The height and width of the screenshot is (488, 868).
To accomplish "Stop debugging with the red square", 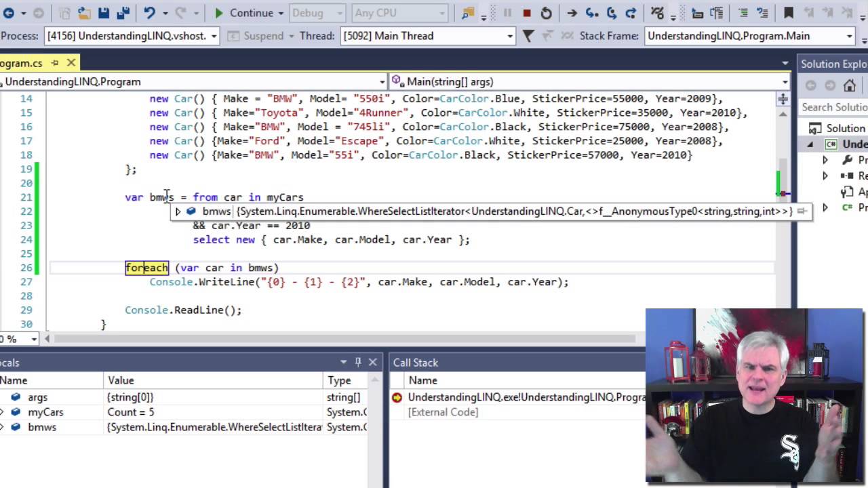I will coord(527,13).
